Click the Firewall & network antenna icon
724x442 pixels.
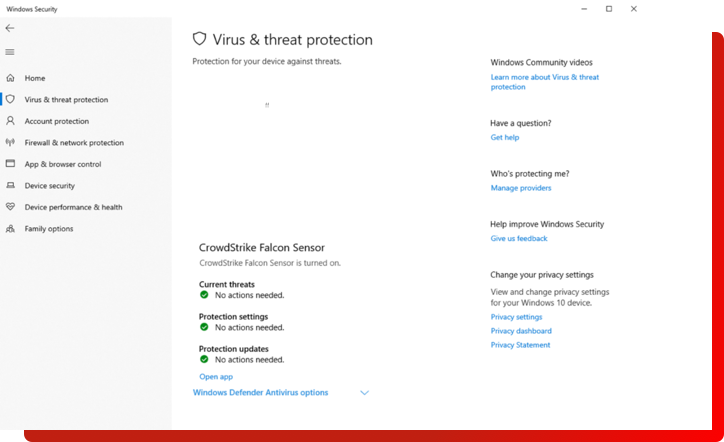pos(10,143)
